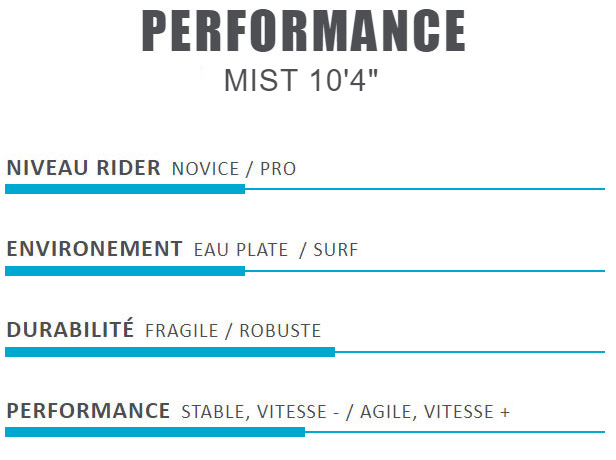Click the FRAGILE / ROBUSTE scale text

pyautogui.click(x=233, y=331)
